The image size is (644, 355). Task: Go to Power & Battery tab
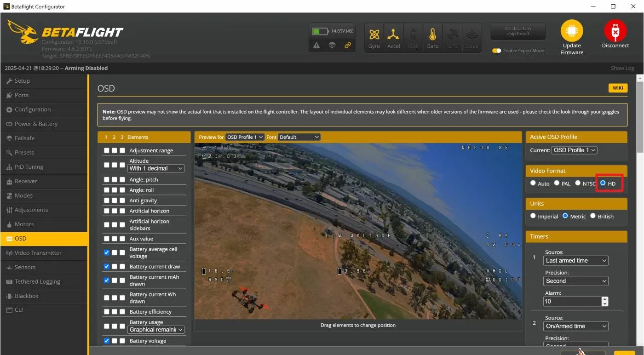coord(44,124)
